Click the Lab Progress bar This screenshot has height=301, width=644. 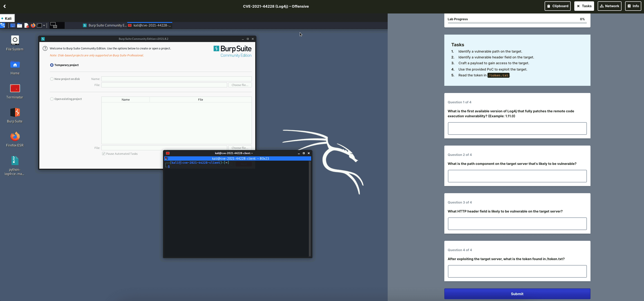517,23
